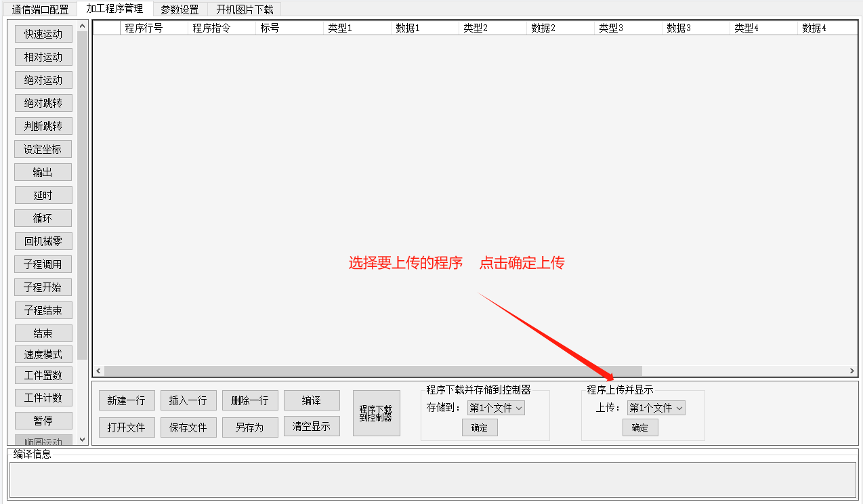The image size is (863, 504).
Task: Click 删除一行 to delete a row
Action: click(x=250, y=400)
